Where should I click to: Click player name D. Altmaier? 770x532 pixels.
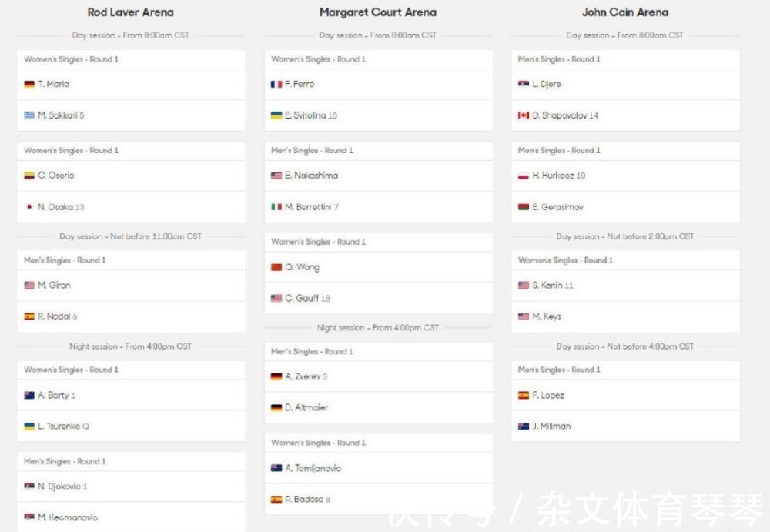(306, 408)
